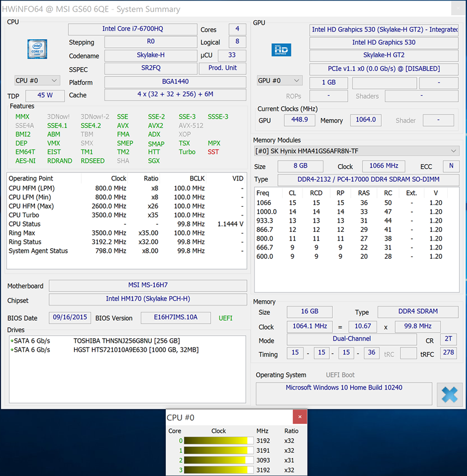Screen dimensions: 467x476
Task: Click the memory clock 1064.1 MHz field
Action: pyautogui.click(x=309, y=326)
